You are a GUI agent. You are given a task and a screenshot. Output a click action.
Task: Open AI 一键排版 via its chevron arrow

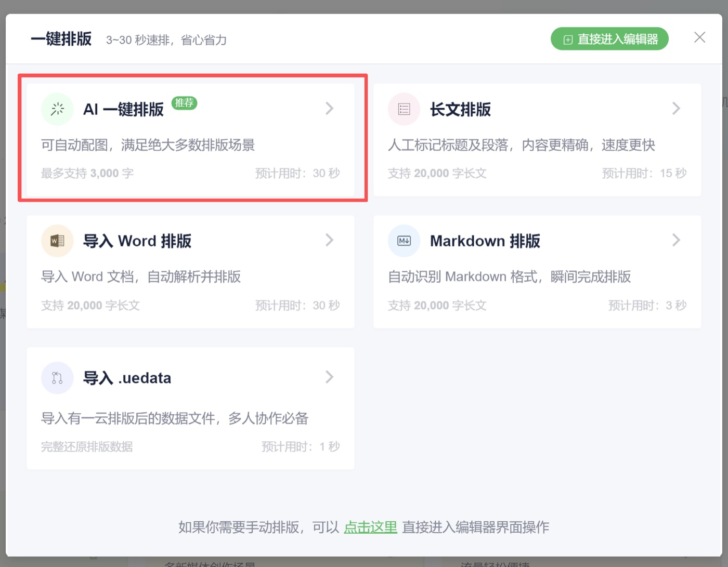[x=329, y=109]
